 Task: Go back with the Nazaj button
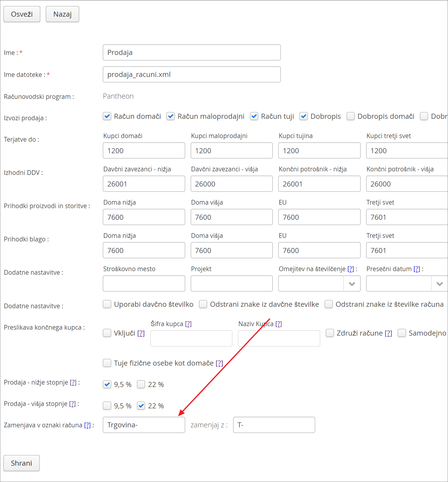tap(62, 14)
